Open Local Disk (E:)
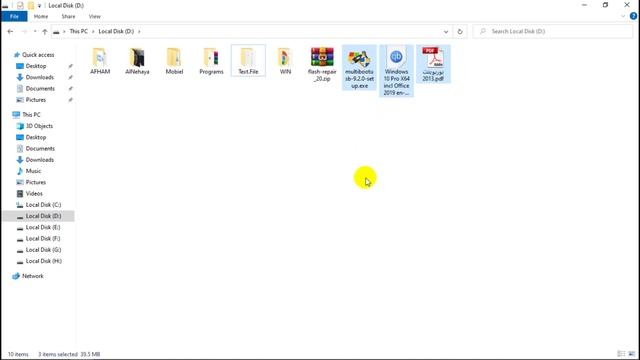 pos(43,227)
